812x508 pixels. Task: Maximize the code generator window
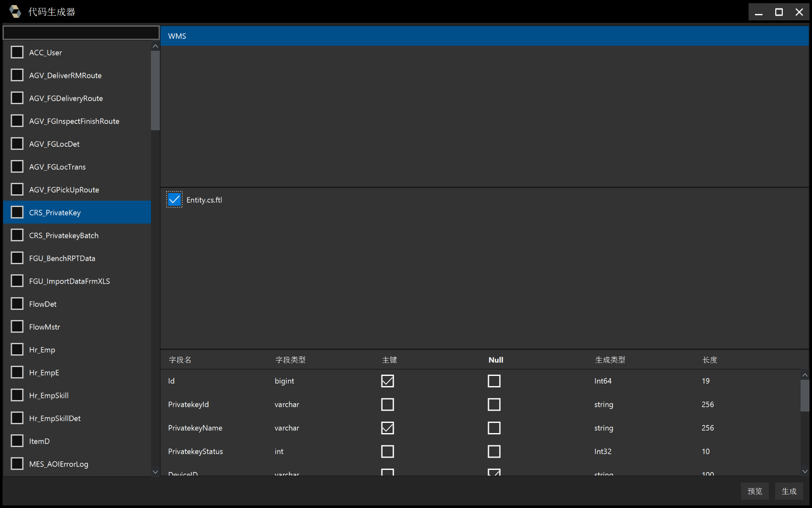click(x=779, y=12)
